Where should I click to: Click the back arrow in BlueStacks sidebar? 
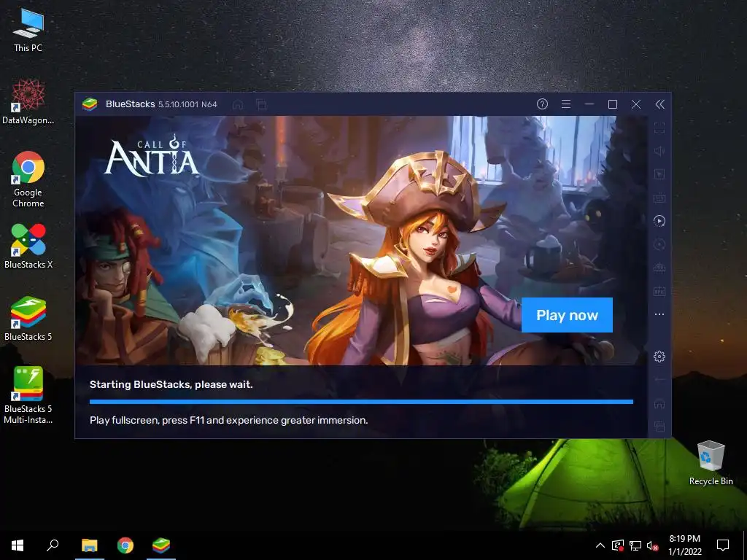coord(659,379)
